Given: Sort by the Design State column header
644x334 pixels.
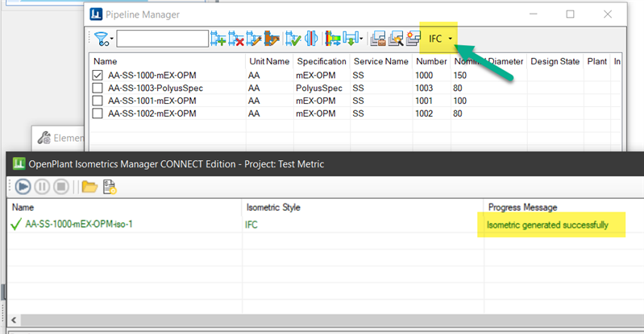Looking at the screenshot, I should pyautogui.click(x=555, y=61).
